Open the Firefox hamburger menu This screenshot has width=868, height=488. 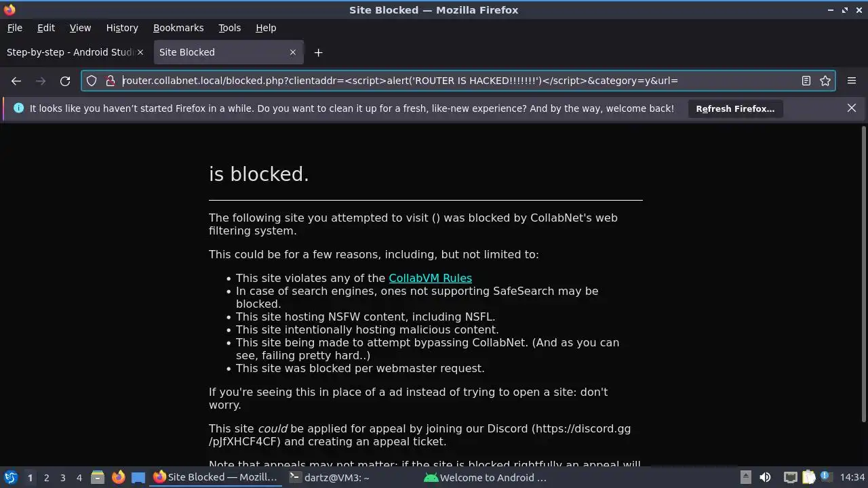click(852, 81)
